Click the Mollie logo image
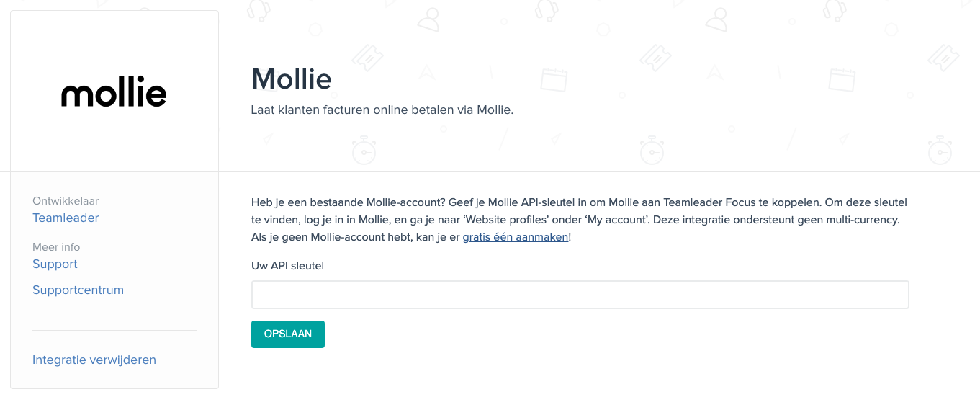 coord(114,92)
